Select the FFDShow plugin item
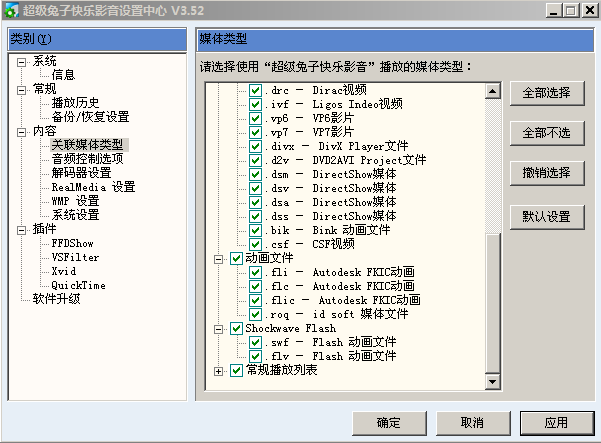Screen dimensions: 601x443 pyautogui.click(x=72, y=243)
